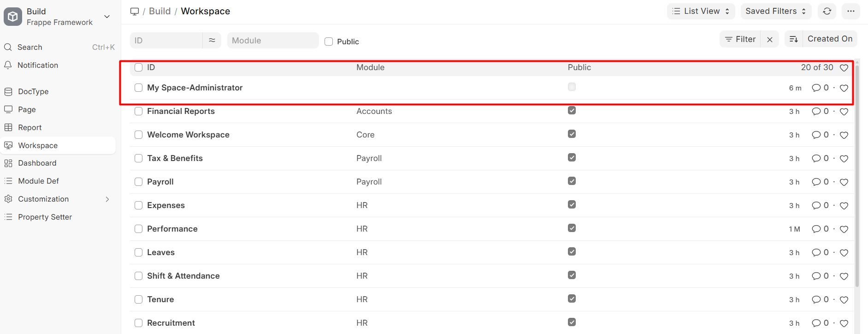868x334 pixels.
Task: Open the Shift & Attendance workspace
Action: coord(183,276)
